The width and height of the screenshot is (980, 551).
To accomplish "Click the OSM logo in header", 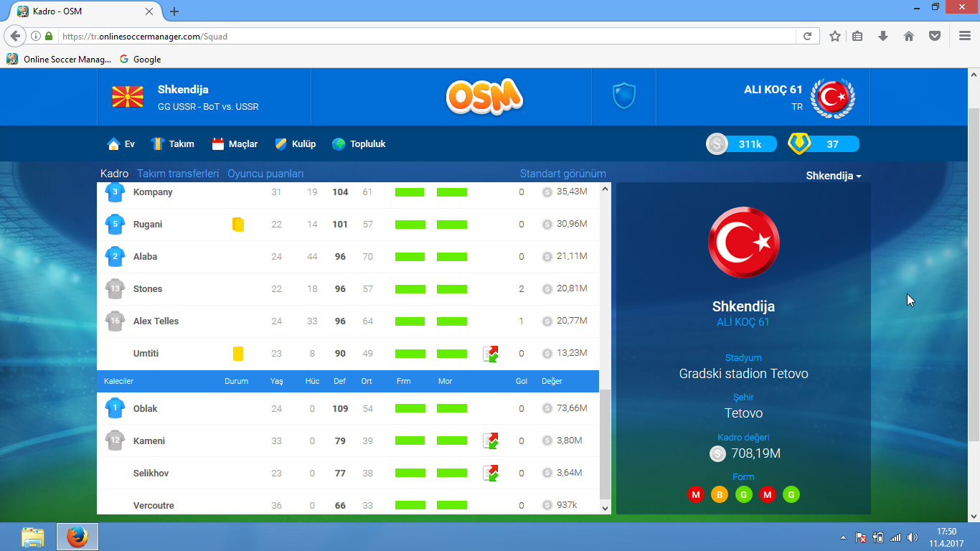I will coord(484,97).
